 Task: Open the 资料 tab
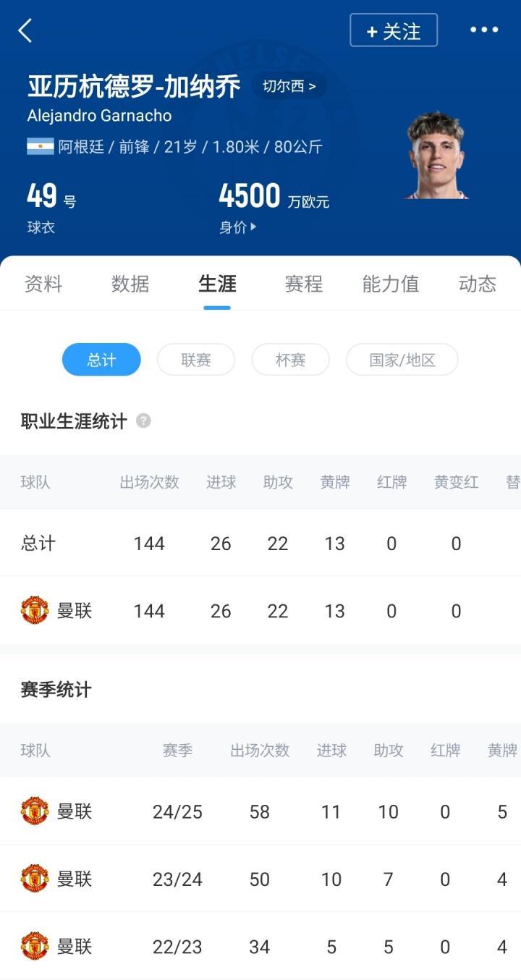click(43, 284)
